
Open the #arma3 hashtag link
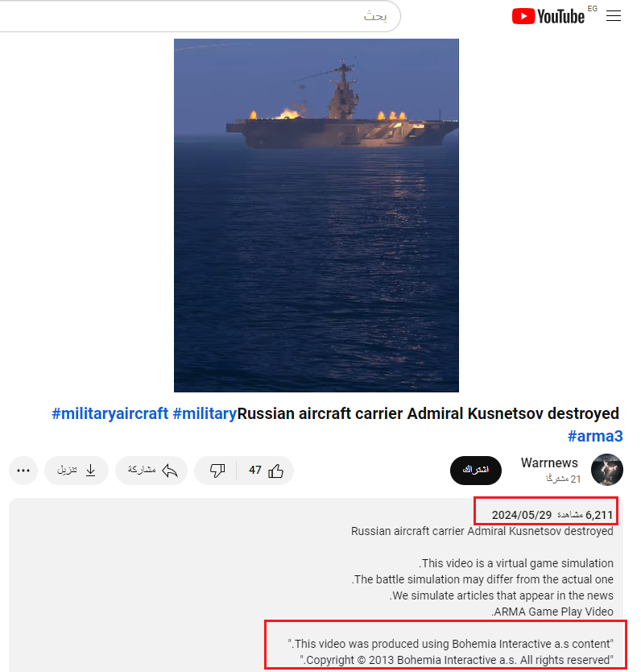(595, 436)
